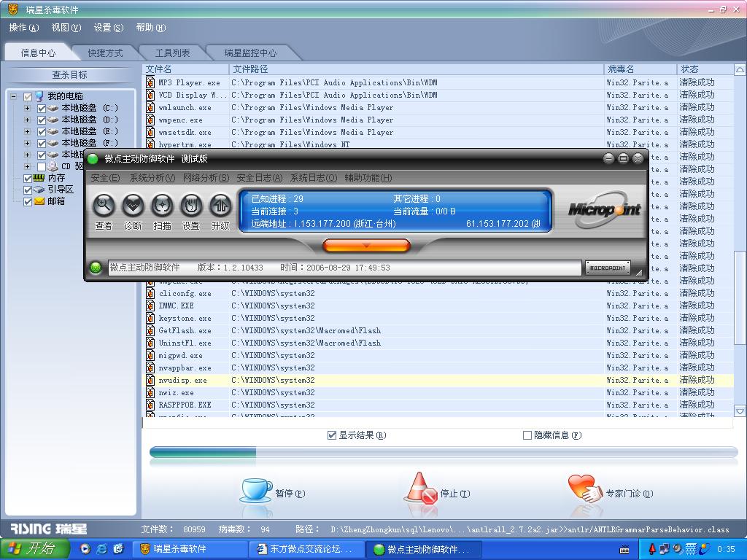The image size is (747, 560).
Task: Click the green status light in Micropoint status bar
Action: pyautogui.click(x=96, y=268)
